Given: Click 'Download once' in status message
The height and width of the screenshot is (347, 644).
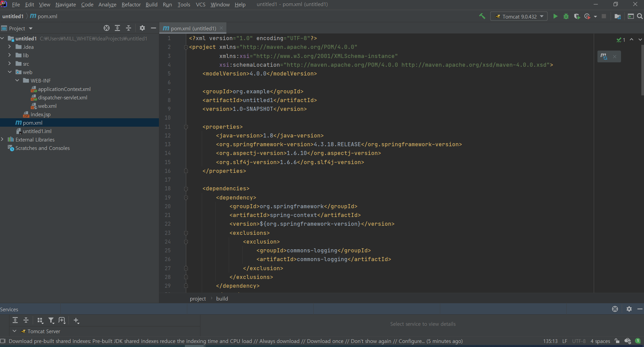Looking at the screenshot, I should click(x=325, y=341).
